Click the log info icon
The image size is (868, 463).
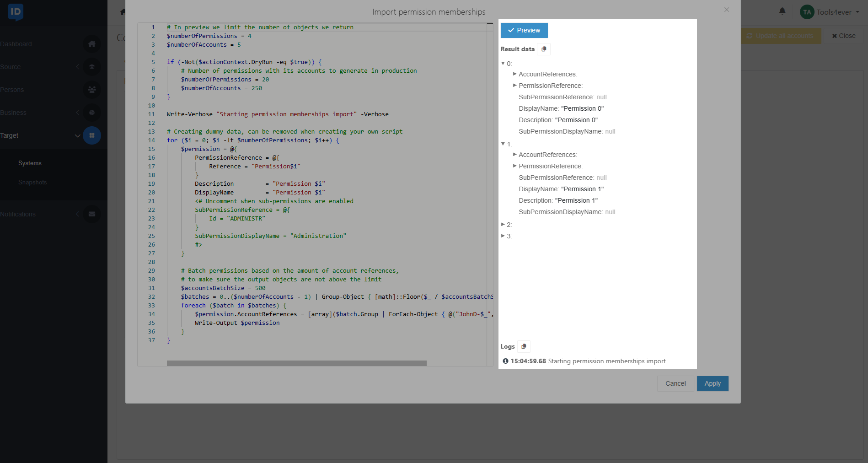pyautogui.click(x=505, y=361)
